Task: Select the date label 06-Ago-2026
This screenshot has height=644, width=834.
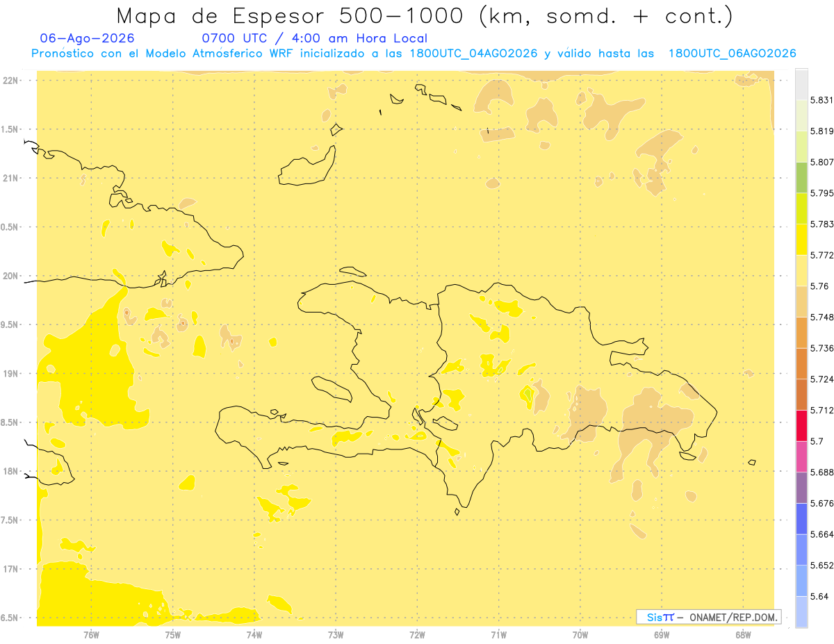Action: click(x=87, y=38)
